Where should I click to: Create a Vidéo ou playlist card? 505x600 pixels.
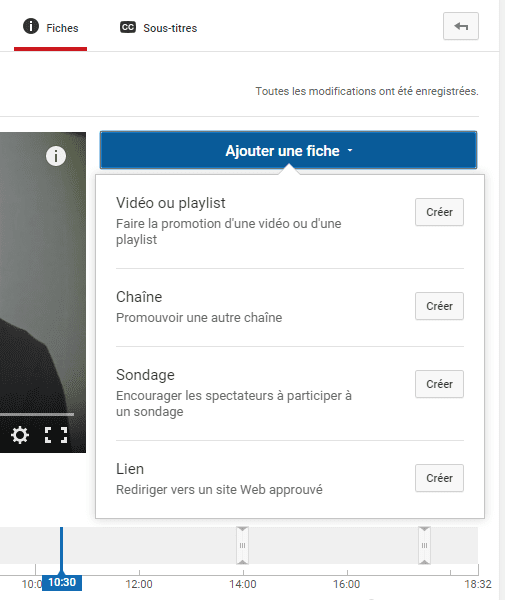[x=439, y=212]
